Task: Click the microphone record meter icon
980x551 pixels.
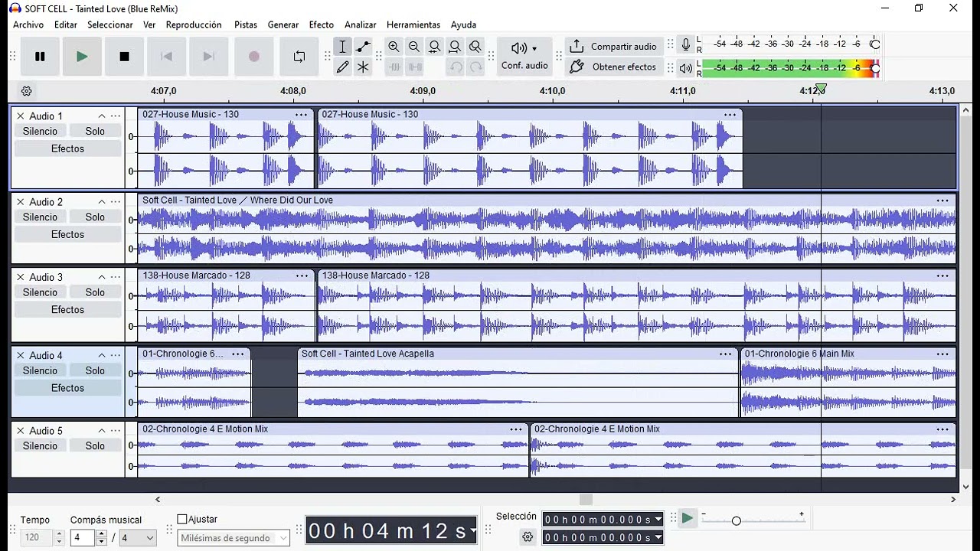Action: pyautogui.click(x=686, y=44)
